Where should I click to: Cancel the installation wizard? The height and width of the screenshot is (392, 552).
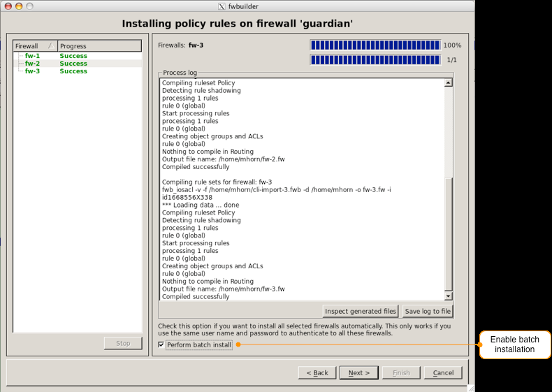coord(443,372)
